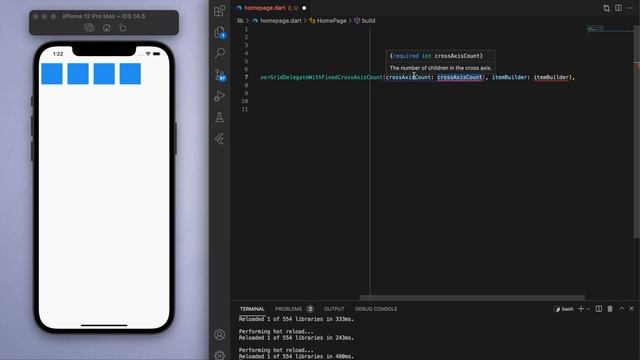Viewport: 640px width, 360px height.
Task: Open the Flutter sidebar icon
Action: coord(220,139)
